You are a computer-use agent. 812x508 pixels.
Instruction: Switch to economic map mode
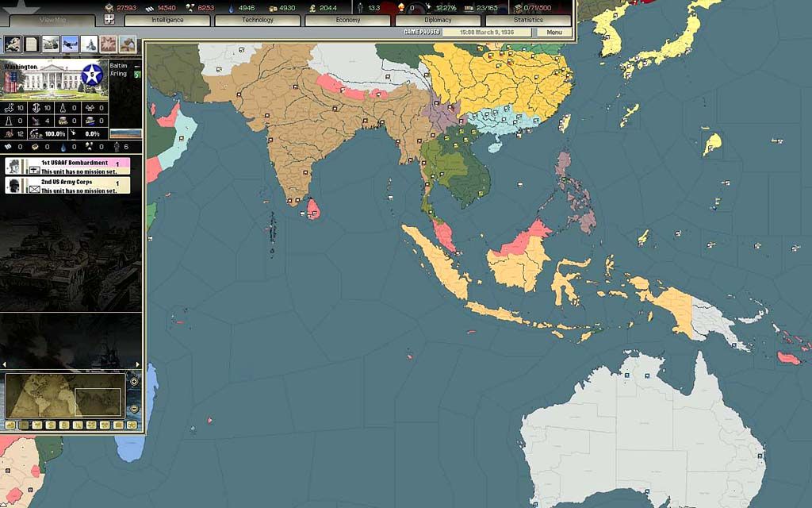(x=50, y=425)
